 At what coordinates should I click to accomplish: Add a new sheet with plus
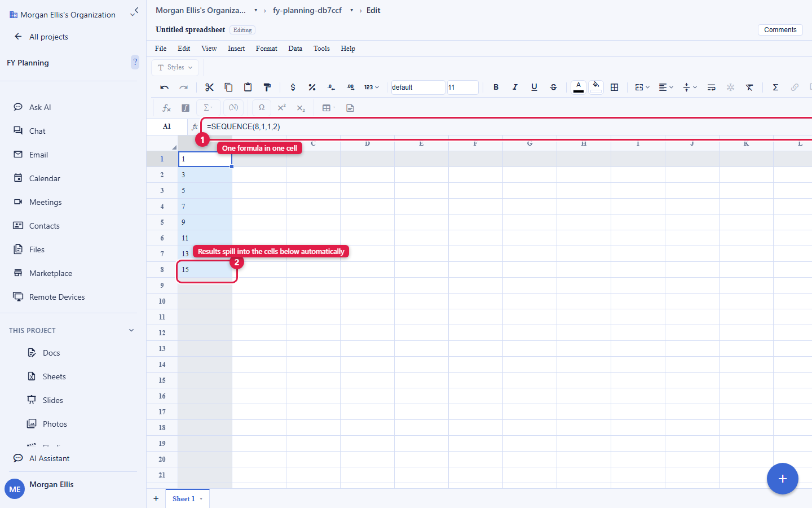pyautogui.click(x=156, y=499)
